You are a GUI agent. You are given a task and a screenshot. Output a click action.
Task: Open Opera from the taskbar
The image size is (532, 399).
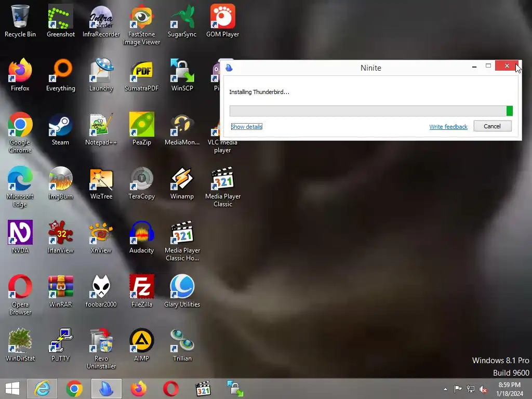click(170, 389)
